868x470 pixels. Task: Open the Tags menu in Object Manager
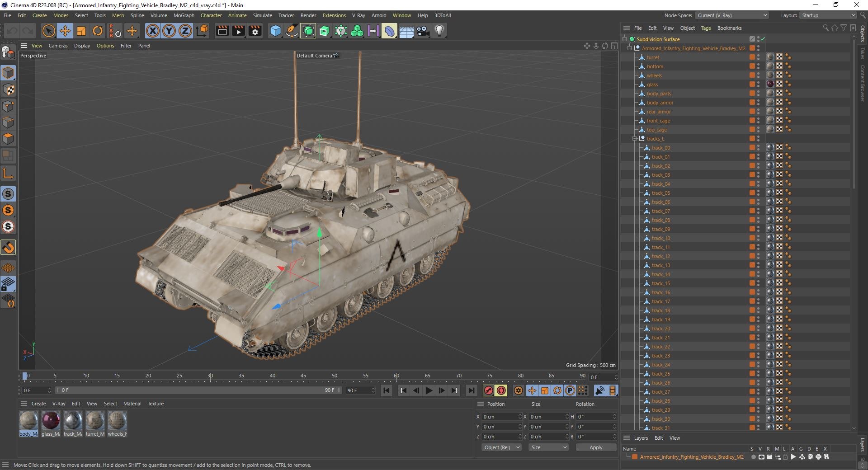pos(706,28)
